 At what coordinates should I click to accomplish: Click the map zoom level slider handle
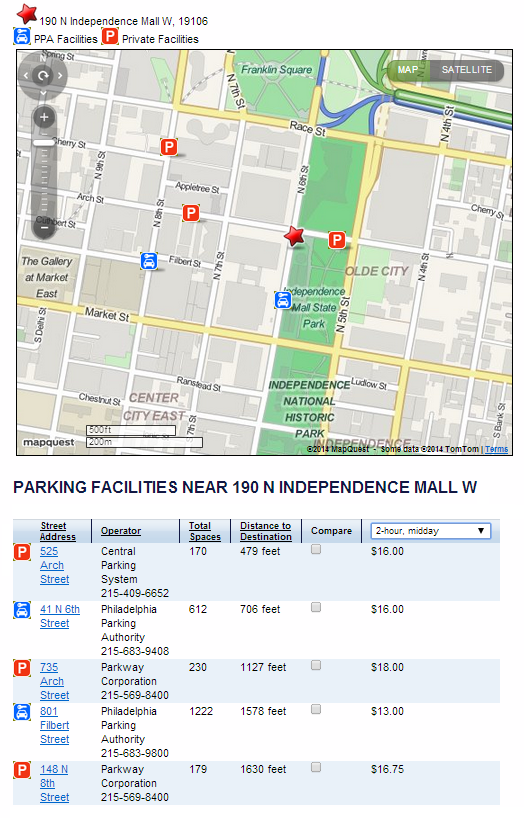coord(44,142)
